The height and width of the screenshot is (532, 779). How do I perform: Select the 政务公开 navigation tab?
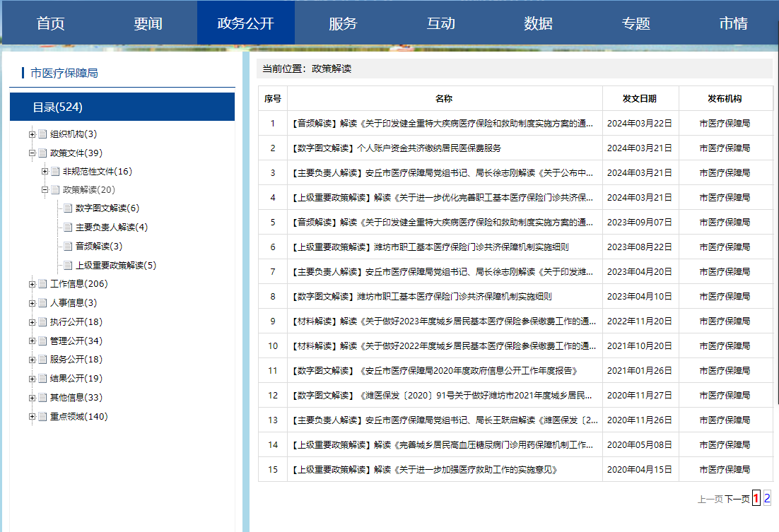coord(246,23)
